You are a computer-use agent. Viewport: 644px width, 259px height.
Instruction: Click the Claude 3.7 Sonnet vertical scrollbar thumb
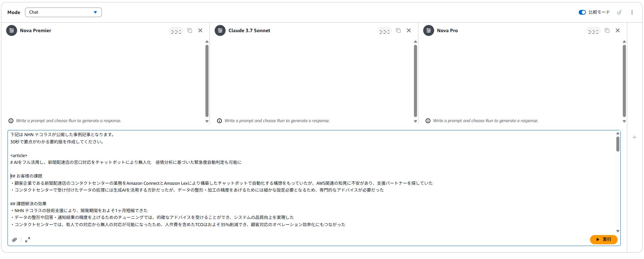[415, 81]
